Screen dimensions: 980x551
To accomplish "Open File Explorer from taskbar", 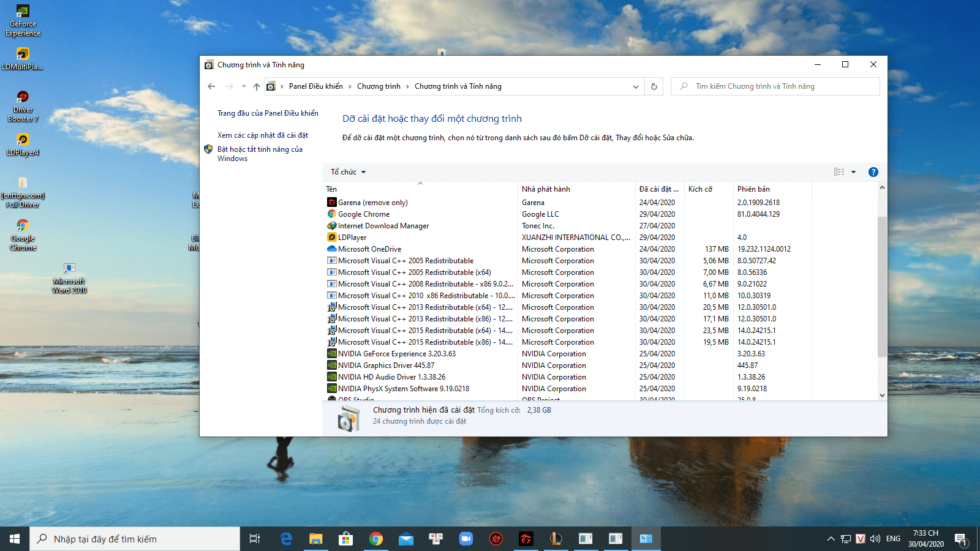I will point(316,539).
